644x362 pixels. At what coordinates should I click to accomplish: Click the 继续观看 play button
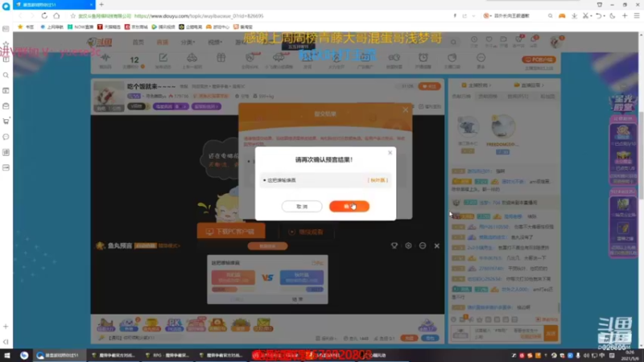pyautogui.click(x=306, y=232)
